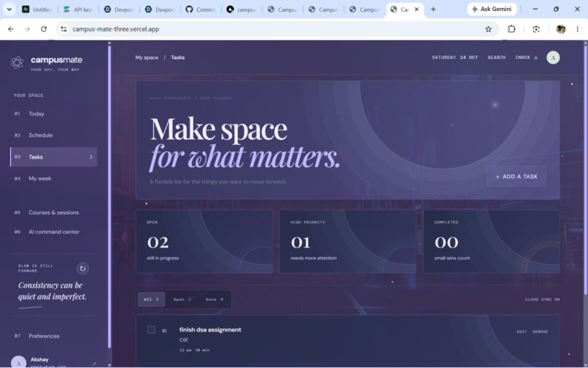The height and width of the screenshot is (368, 588).
Task: Expand the Chrome tab search dropdown
Action: (9, 9)
